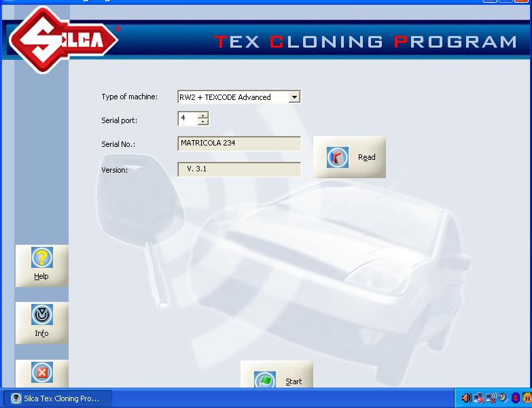Increase the serial port number with up arrow
532x408 pixels.
(x=203, y=116)
